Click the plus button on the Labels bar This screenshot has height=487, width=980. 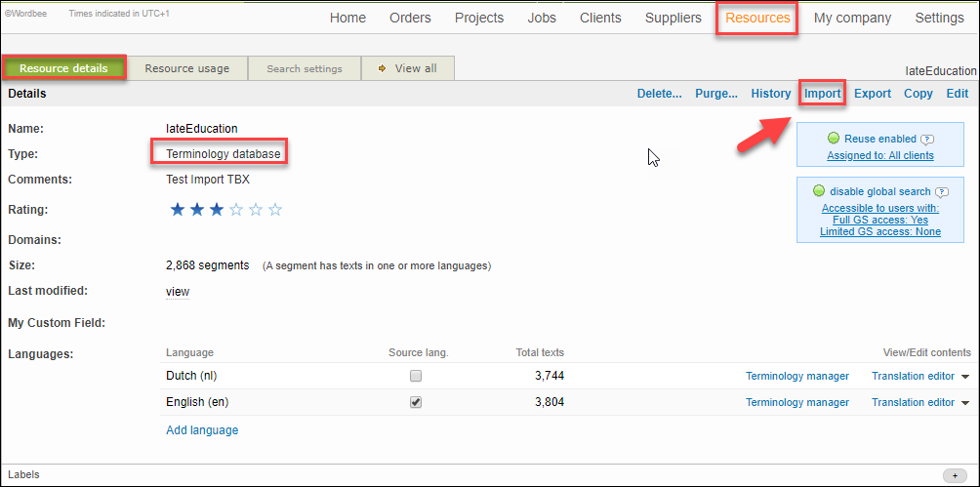point(956,475)
